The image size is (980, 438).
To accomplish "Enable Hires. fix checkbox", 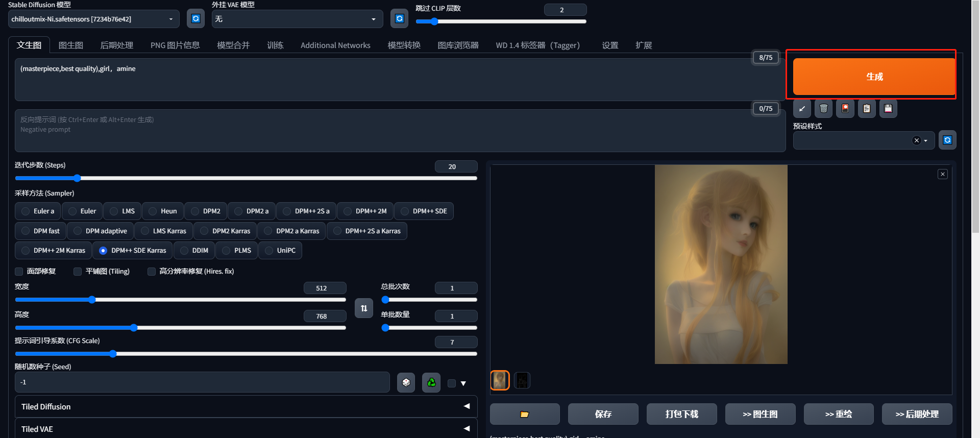I will click(152, 272).
